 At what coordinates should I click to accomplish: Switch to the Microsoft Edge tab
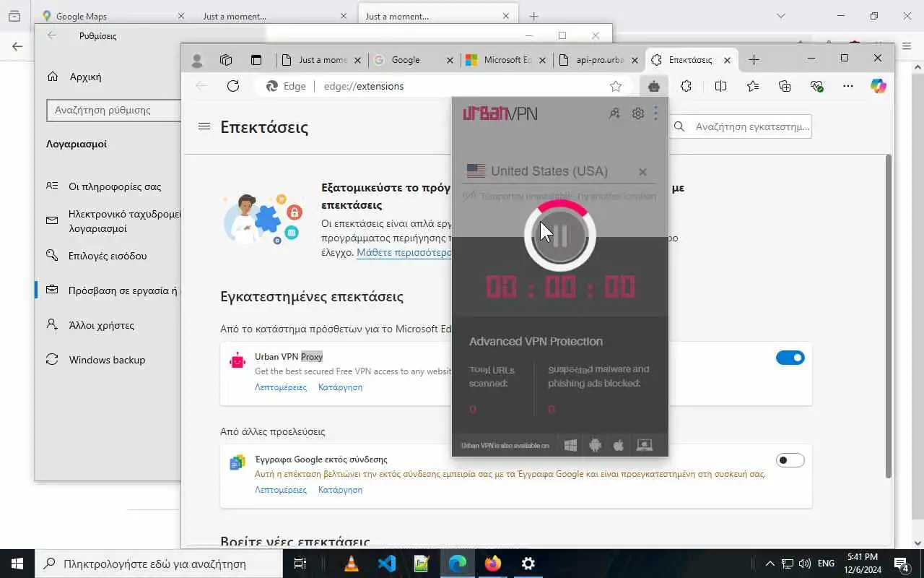point(507,60)
